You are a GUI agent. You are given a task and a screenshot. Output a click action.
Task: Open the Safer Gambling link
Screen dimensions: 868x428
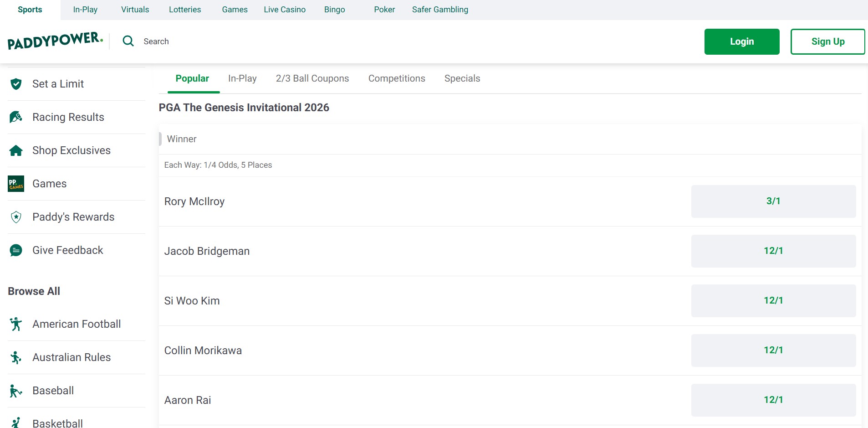[439, 10]
